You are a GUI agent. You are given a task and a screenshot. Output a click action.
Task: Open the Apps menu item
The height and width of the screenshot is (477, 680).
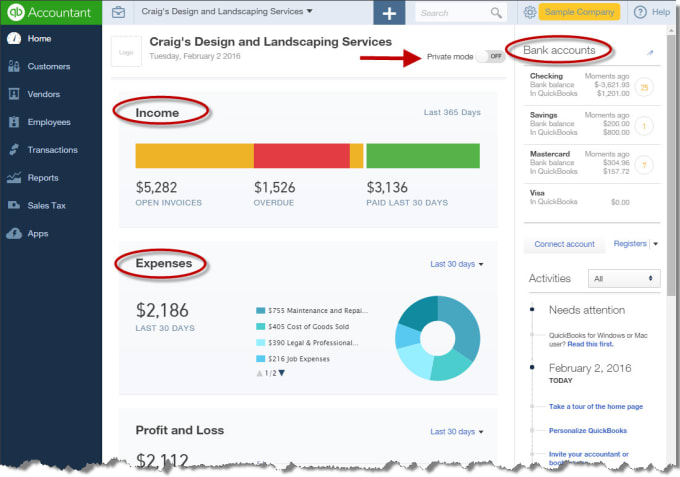[x=38, y=234]
